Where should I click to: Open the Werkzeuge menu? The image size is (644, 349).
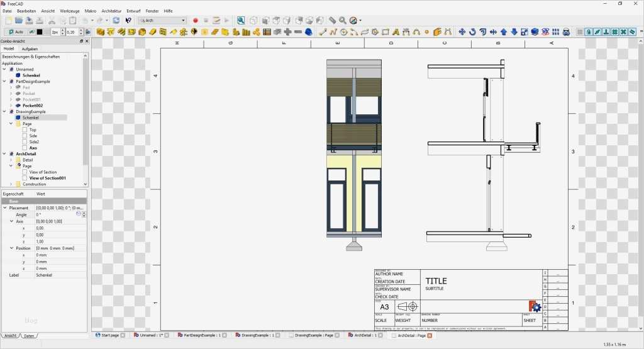(x=69, y=11)
